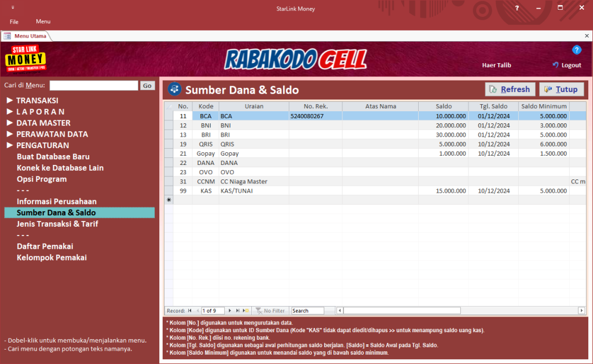
Task: Click the Menu Utama tab form icon
Action: (x=7, y=36)
